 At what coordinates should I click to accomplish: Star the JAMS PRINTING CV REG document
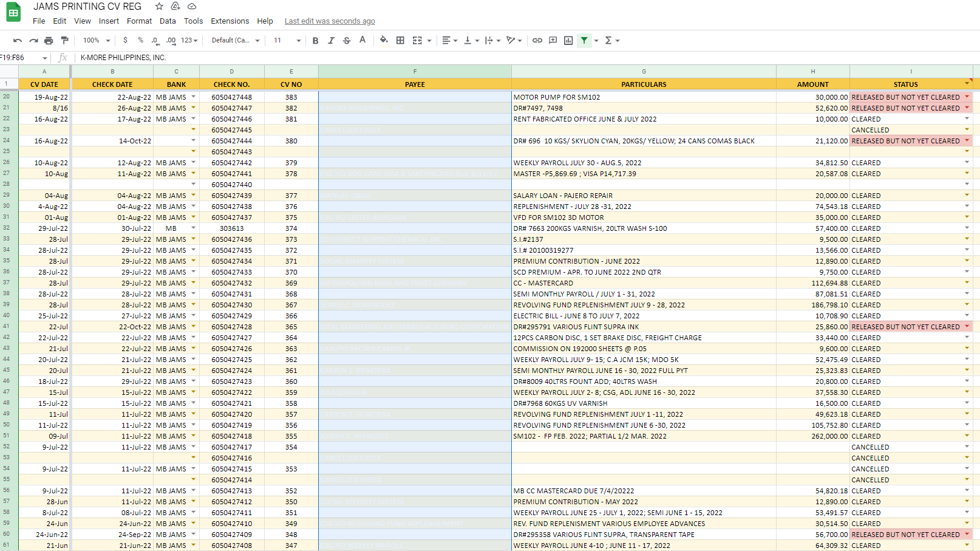(x=159, y=6)
